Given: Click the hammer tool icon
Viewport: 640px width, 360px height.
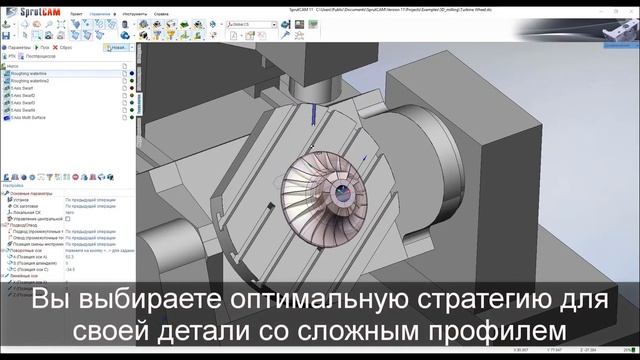Looking at the screenshot, I should click(286, 36).
